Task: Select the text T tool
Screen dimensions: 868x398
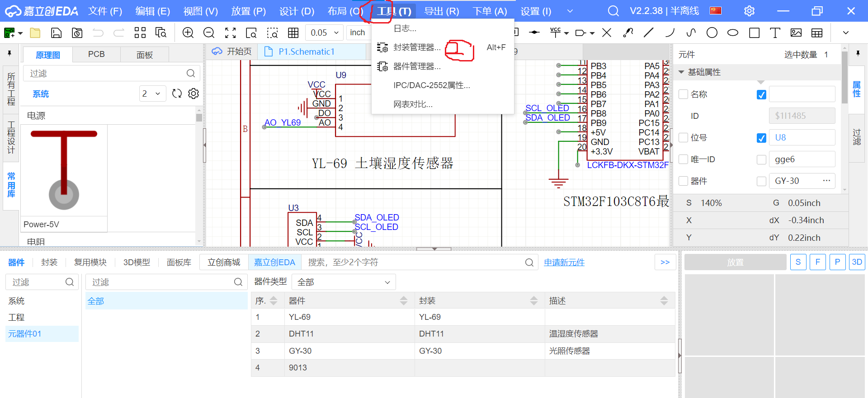Action: (775, 33)
